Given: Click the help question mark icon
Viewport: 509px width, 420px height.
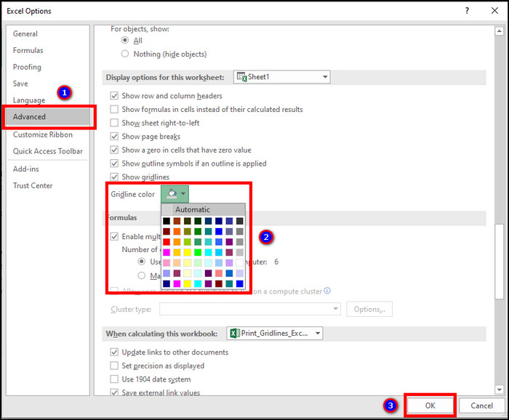Looking at the screenshot, I should tap(467, 11).
